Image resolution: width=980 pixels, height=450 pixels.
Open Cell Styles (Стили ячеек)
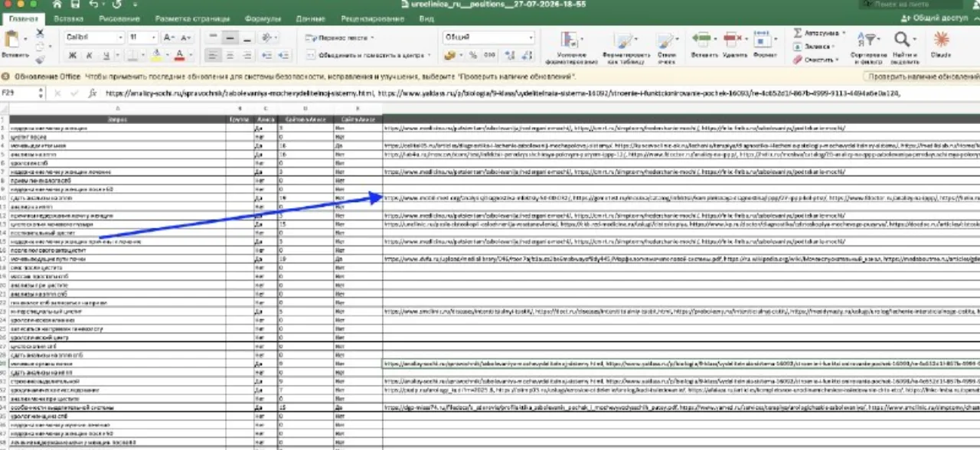[x=667, y=47]
